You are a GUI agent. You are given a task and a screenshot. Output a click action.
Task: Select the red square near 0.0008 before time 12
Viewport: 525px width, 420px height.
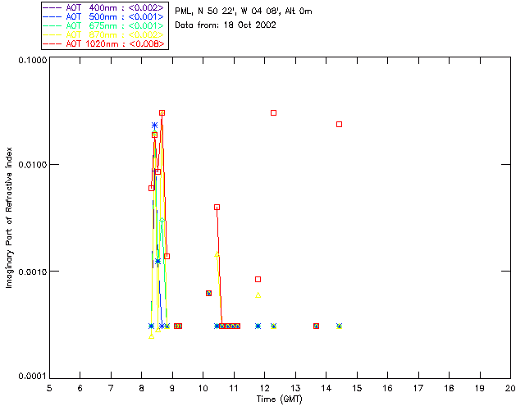point(258,280)
